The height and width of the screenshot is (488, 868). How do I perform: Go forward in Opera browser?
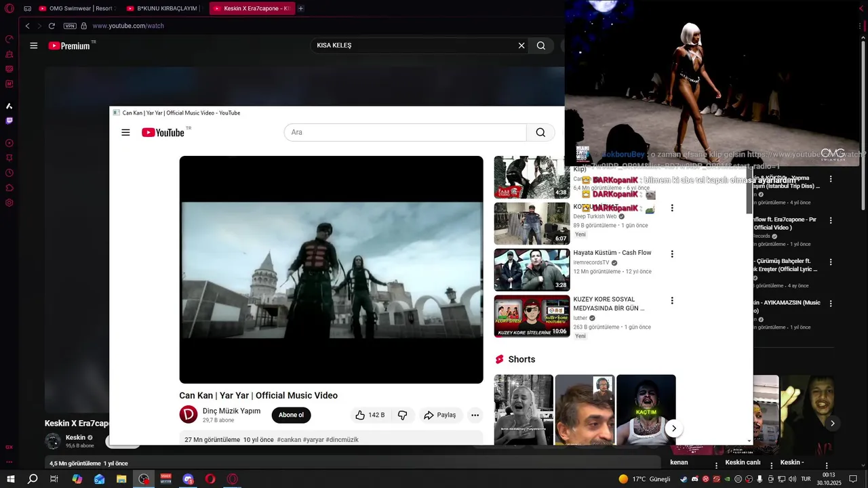tap(39, 26)
